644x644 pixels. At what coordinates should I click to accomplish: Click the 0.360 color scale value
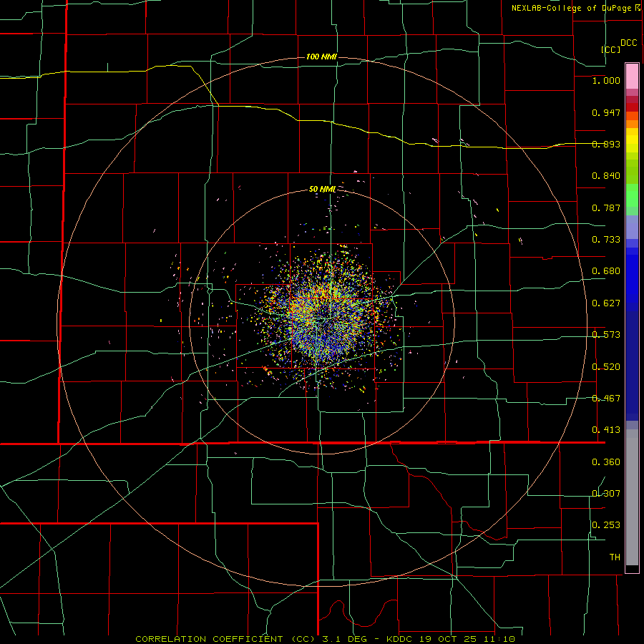(x=606, y=462)
